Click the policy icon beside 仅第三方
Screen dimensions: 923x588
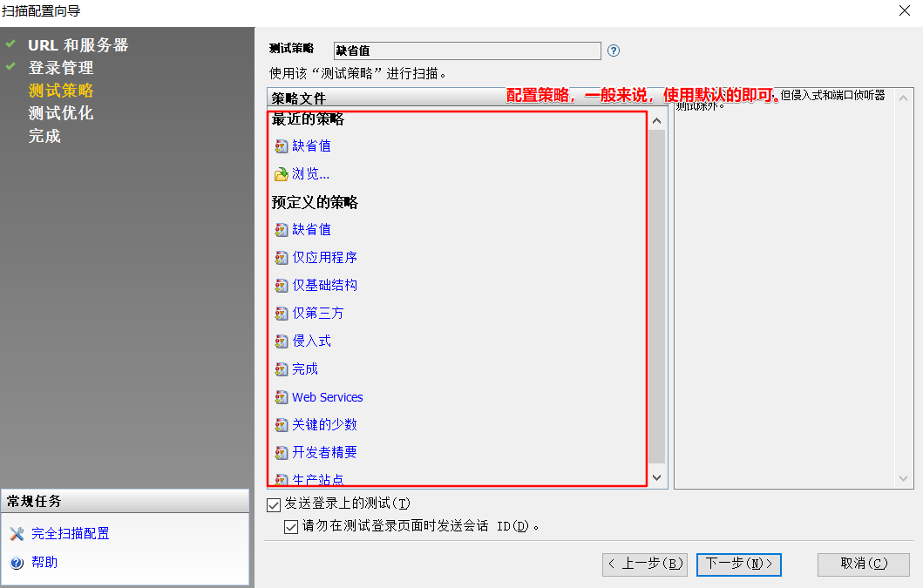tap(282, 313)
